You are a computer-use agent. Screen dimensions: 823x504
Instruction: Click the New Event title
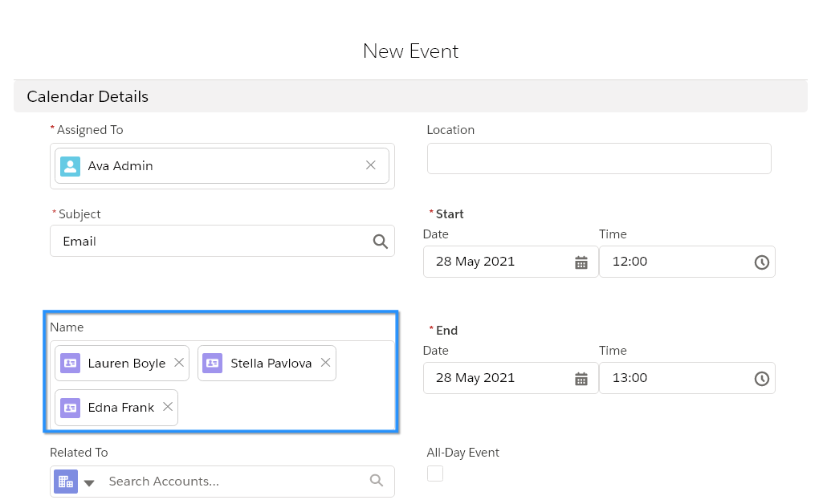410,51
